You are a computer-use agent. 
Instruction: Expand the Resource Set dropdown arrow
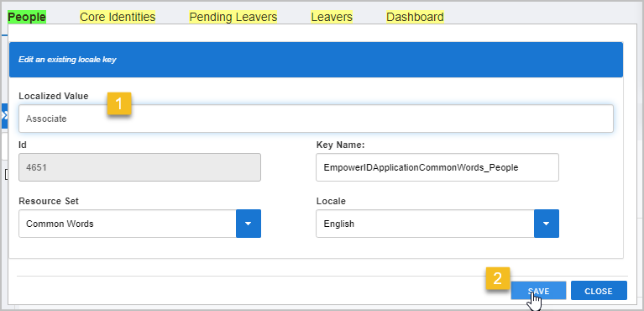point(249,224)
